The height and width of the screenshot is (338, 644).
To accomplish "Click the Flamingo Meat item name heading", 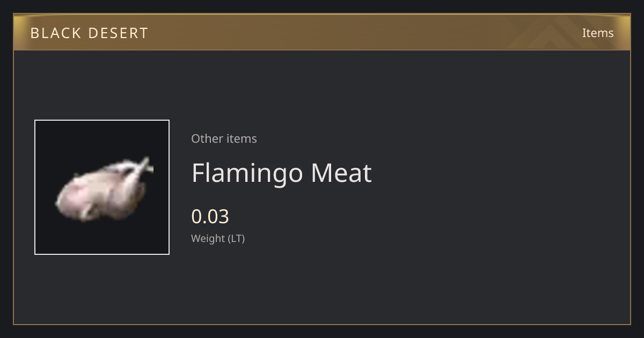I will click(x=282, y=173).
